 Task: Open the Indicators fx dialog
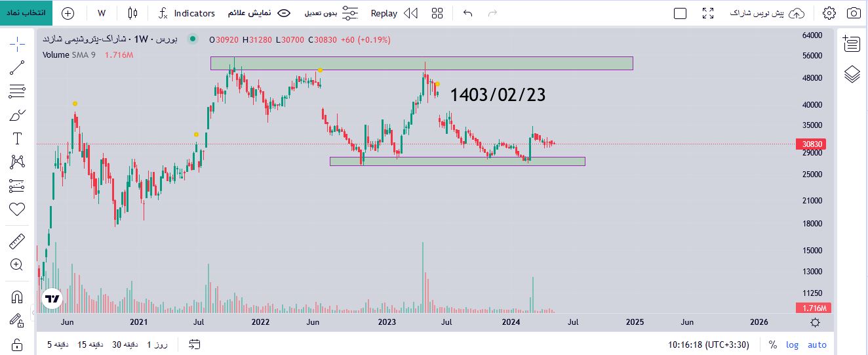tap(187, 13)
